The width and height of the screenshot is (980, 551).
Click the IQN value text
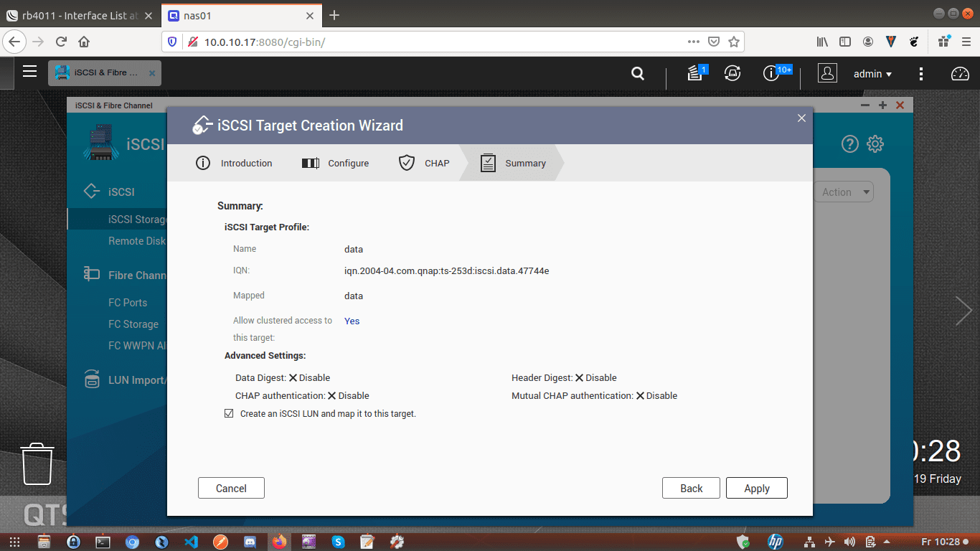[x=446, y=271]
